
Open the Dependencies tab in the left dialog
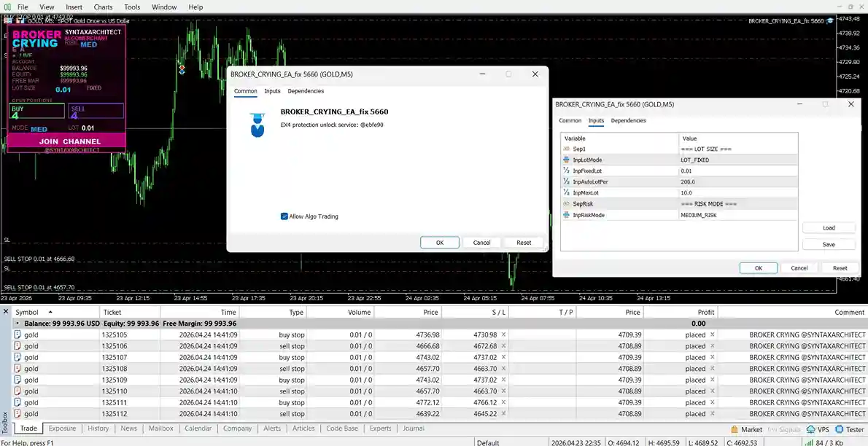[x=306, y=91]
